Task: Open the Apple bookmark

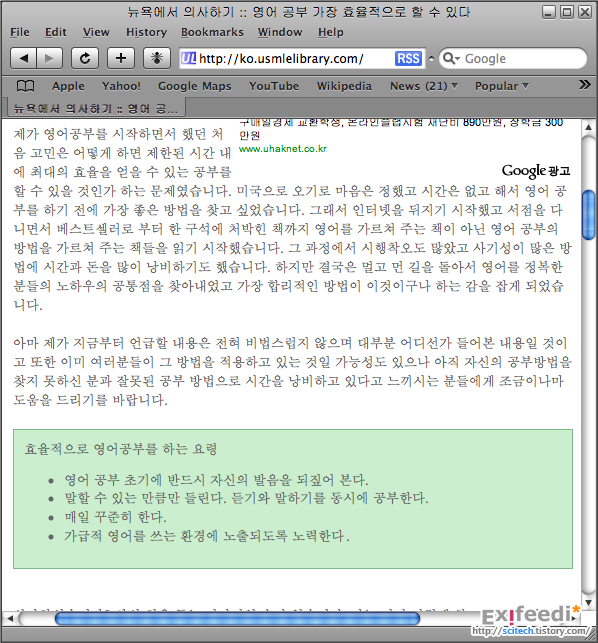Action: coord(68,86)
